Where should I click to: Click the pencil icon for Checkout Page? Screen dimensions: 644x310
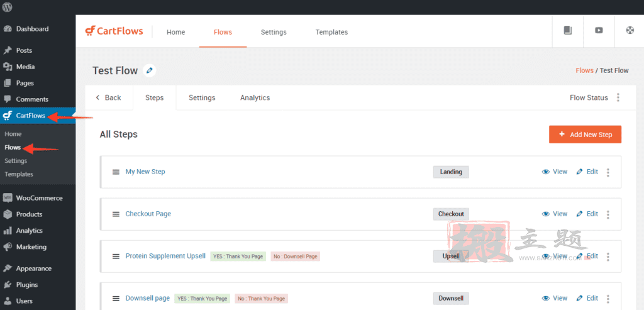579,214
